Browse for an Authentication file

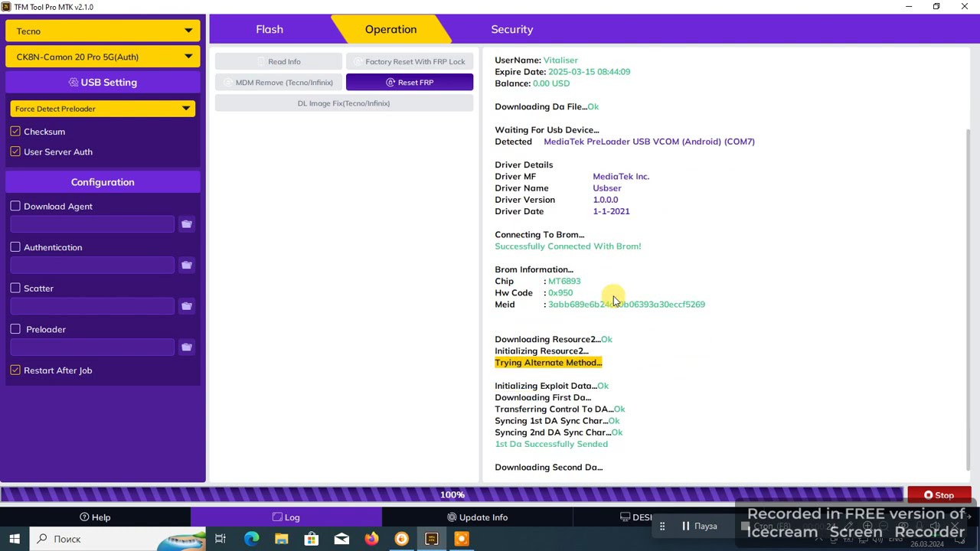point(186,266)
